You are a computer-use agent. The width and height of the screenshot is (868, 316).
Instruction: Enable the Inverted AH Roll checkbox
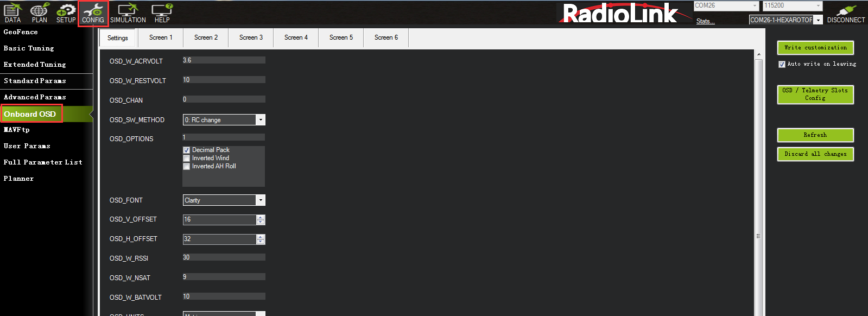(187, 167)
